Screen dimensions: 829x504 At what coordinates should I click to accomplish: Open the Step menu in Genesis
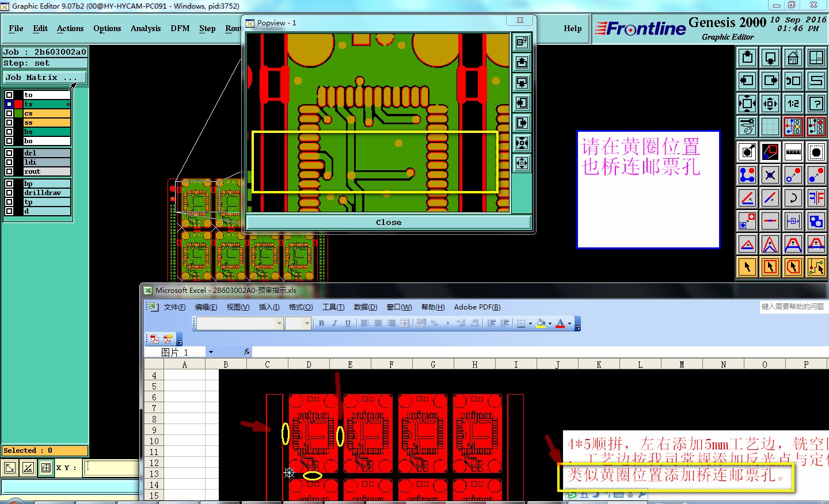tap(207, 28)
